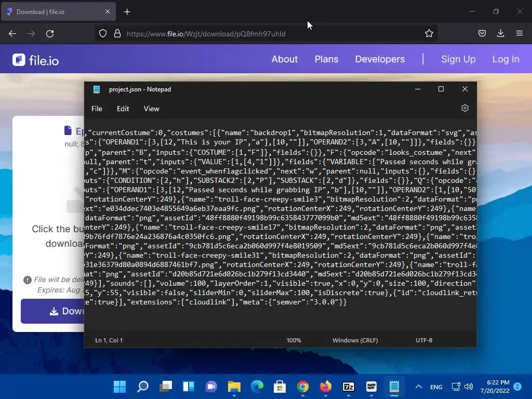Image resolution: width=532 pixels, height=399 pixels.
Task: Open Notepad settings gear icon
Action: (465, 108)
